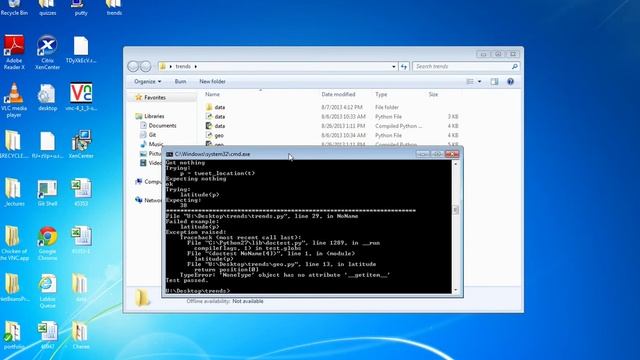Click New folder in Explorer toolbar
The height and width of the screenshot is (360, 640).
pyautogui.click(x=212, y=82)
